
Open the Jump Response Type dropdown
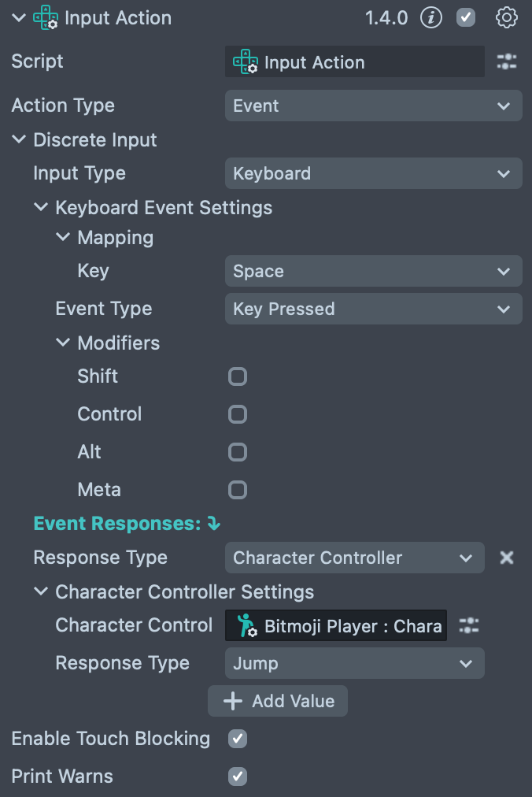tap(354, 663)
